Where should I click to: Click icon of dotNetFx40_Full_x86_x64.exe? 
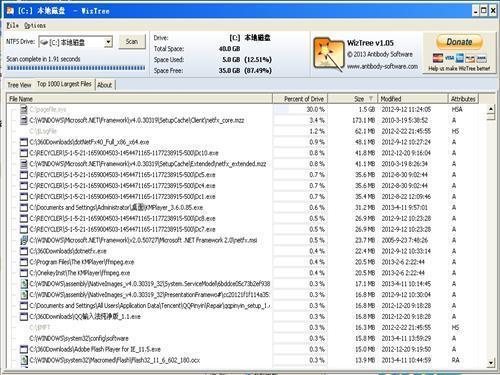24,142
